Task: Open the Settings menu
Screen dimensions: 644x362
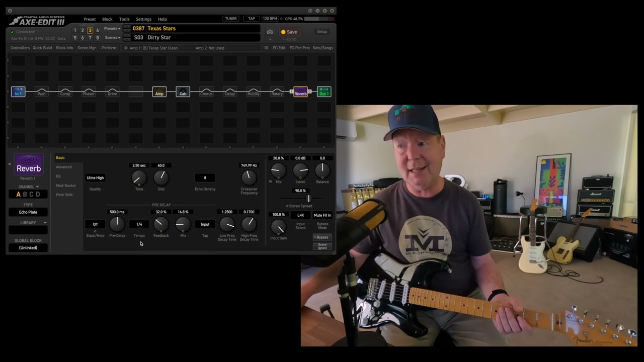Action: pyautogui.click(x=143, y=19)
